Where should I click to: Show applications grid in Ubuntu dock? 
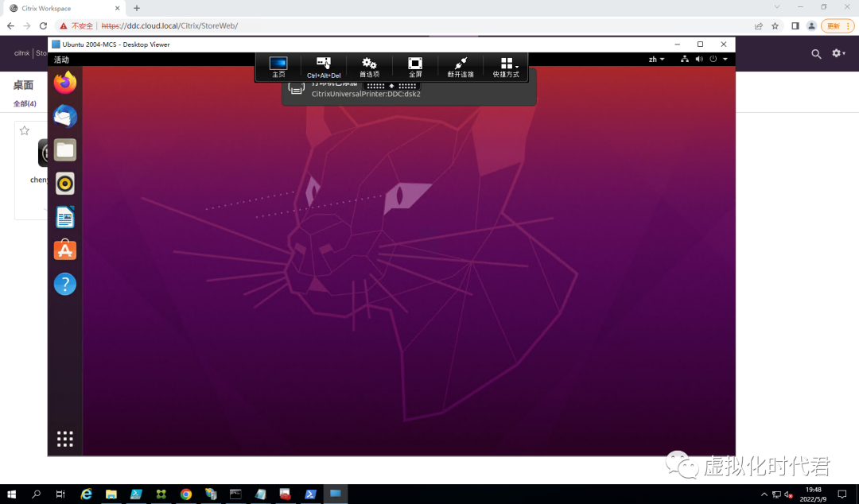[65, 438]
